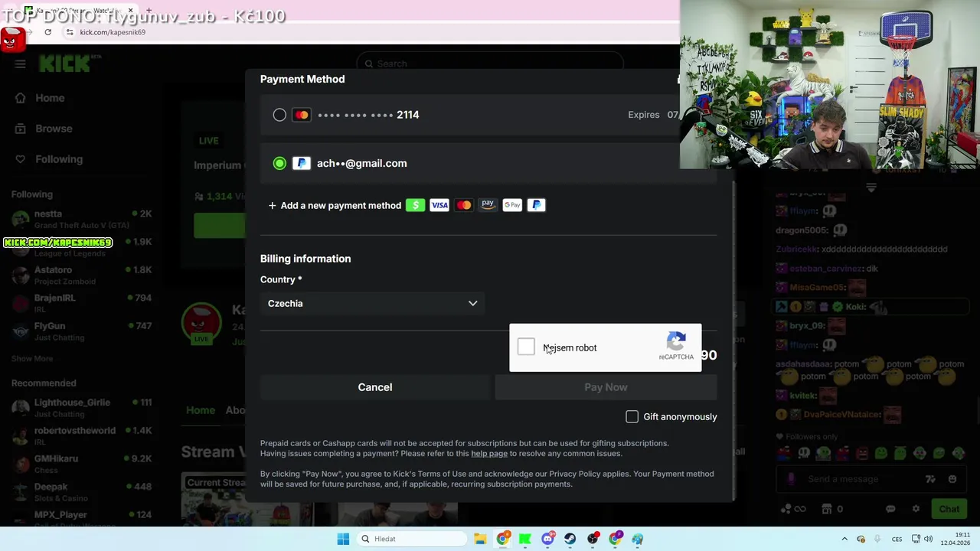Open Windows Start menu
The width and height of the screenshot is (980, 551).
tap(343, 539)
